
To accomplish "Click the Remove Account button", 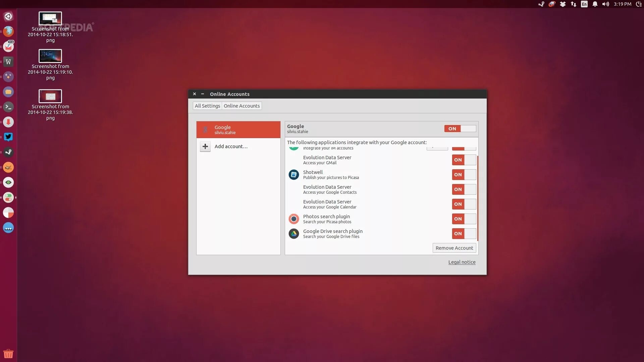I will 454,248.
